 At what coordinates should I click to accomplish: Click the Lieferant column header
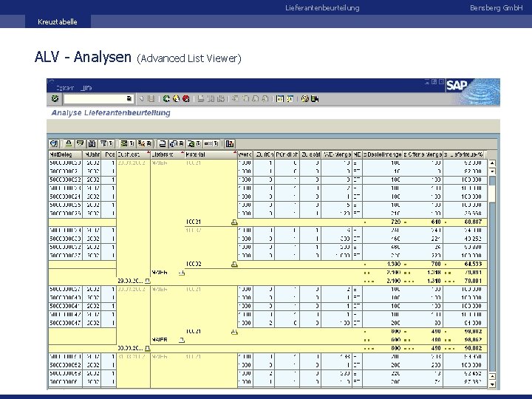click(168, 154)
